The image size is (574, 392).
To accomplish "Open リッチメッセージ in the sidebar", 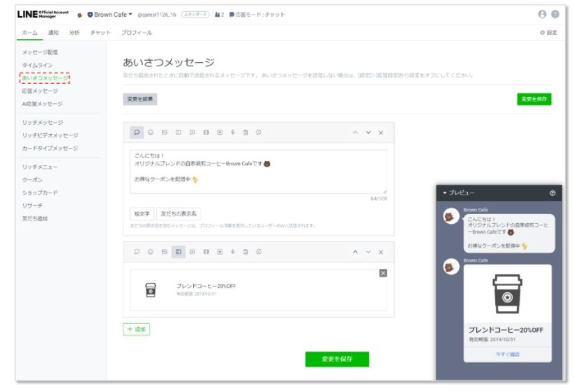I will coord(43,122).
